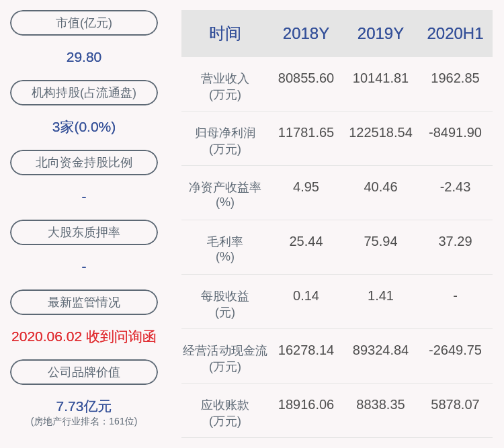
Task: Click the 应收账款(万元) row label
Action: (225, 412)
